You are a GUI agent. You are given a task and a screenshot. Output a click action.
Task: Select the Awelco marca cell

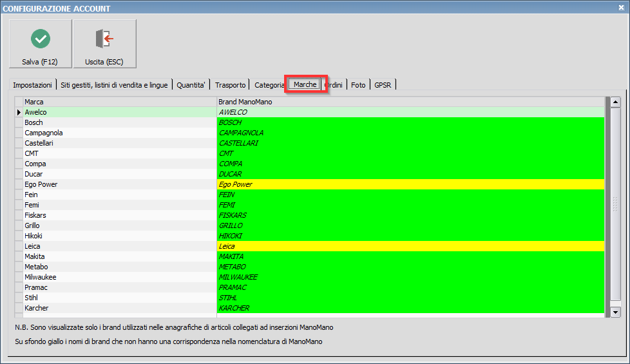[120, 112]
